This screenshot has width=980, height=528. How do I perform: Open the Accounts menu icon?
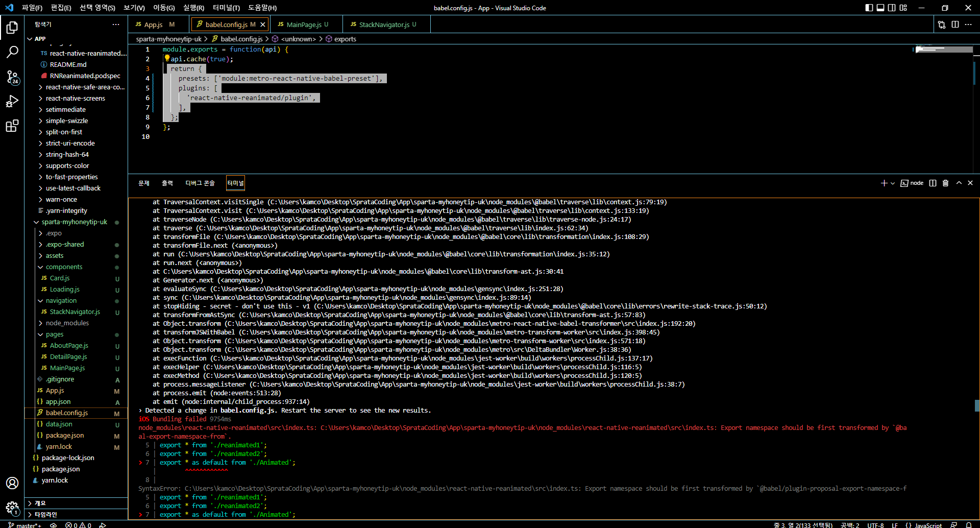coord(12,483)
